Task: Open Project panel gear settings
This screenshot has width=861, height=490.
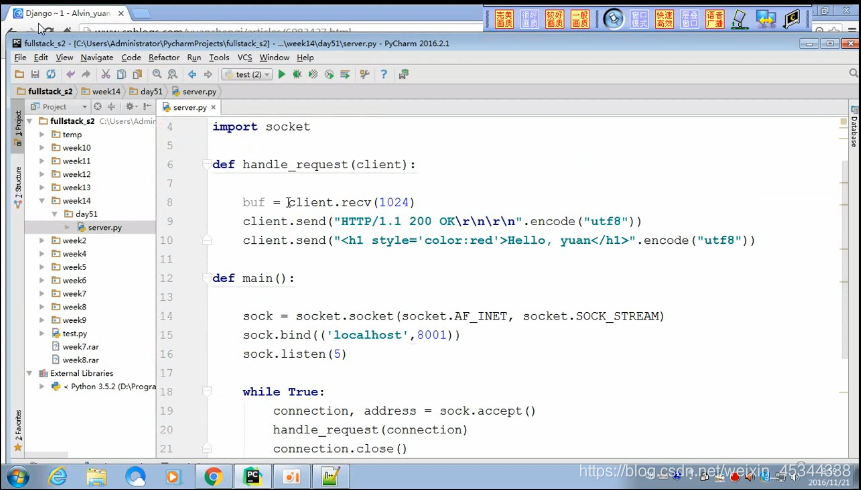Action: point(131,107)
